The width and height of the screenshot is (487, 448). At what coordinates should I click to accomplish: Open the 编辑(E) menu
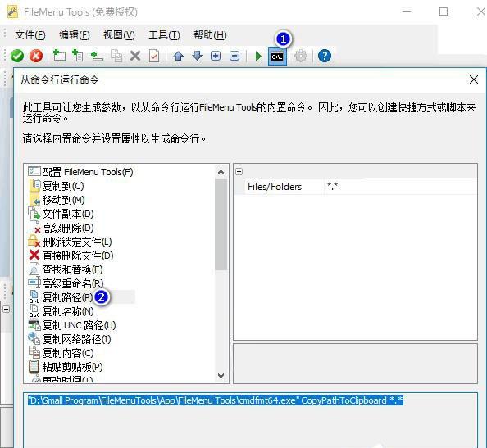[75, 35]
